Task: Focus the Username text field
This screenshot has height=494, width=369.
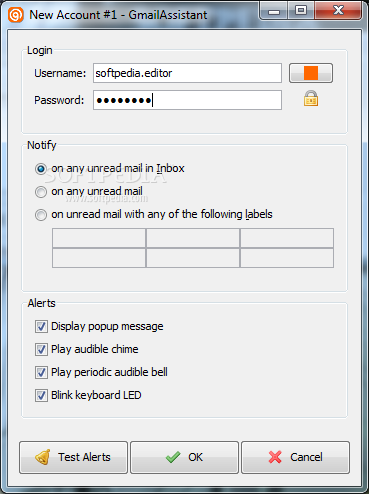Action: [x=187, y=73]
